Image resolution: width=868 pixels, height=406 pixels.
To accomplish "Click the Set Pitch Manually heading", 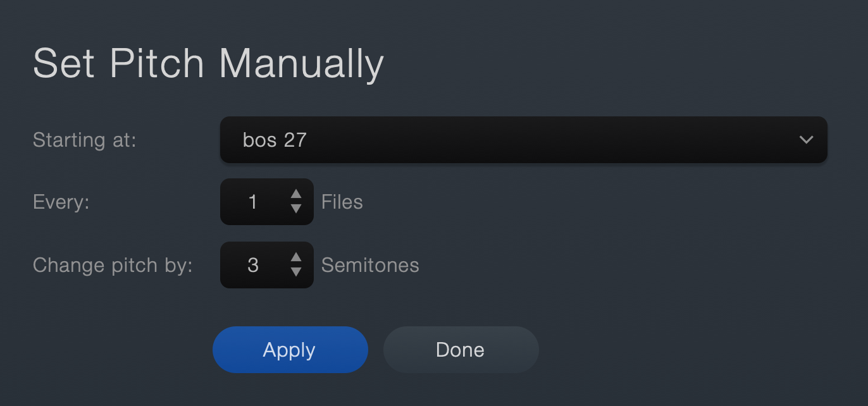I will click(208, 65).
